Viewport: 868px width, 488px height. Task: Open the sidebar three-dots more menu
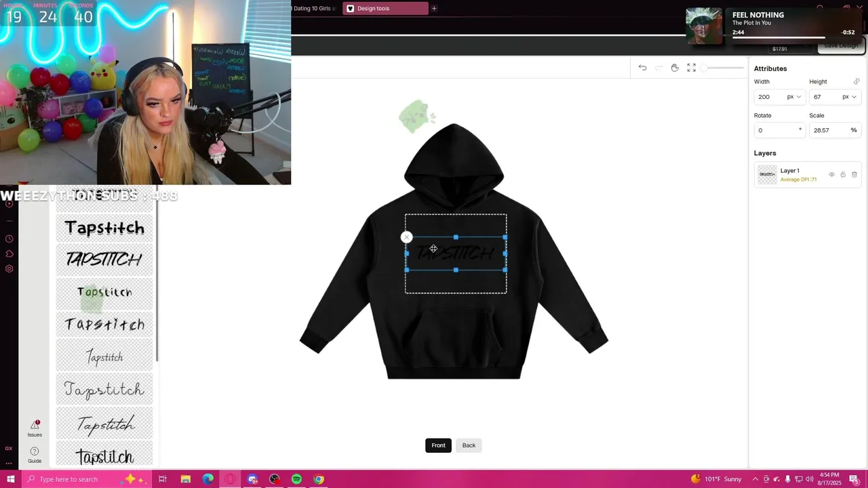pos(9,463)
